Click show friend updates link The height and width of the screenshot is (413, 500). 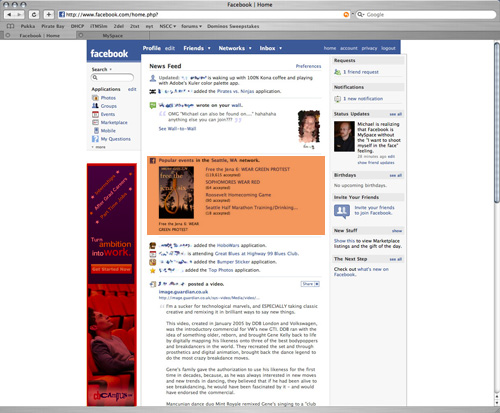pos(376,163)
